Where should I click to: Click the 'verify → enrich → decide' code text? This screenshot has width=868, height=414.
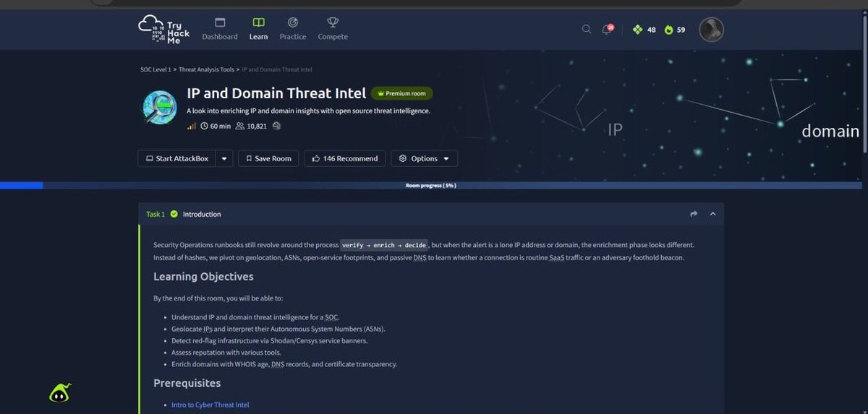point(384,245)
